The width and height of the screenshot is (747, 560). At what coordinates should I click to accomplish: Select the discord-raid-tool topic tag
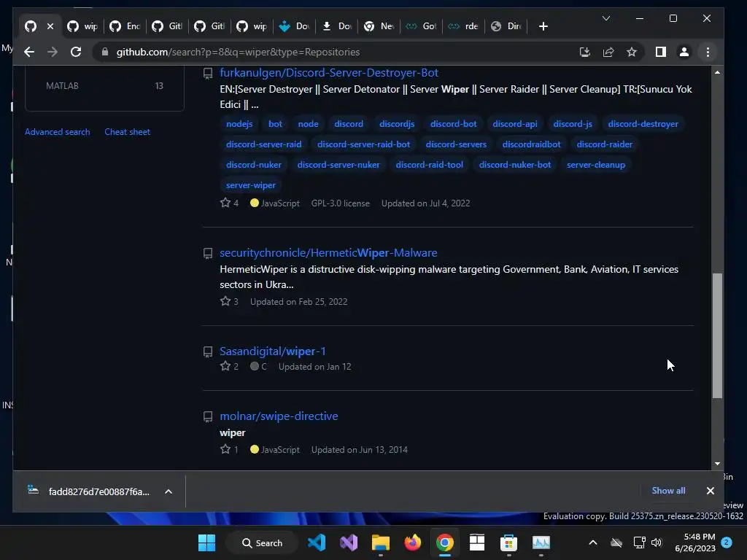coord(429,165)
